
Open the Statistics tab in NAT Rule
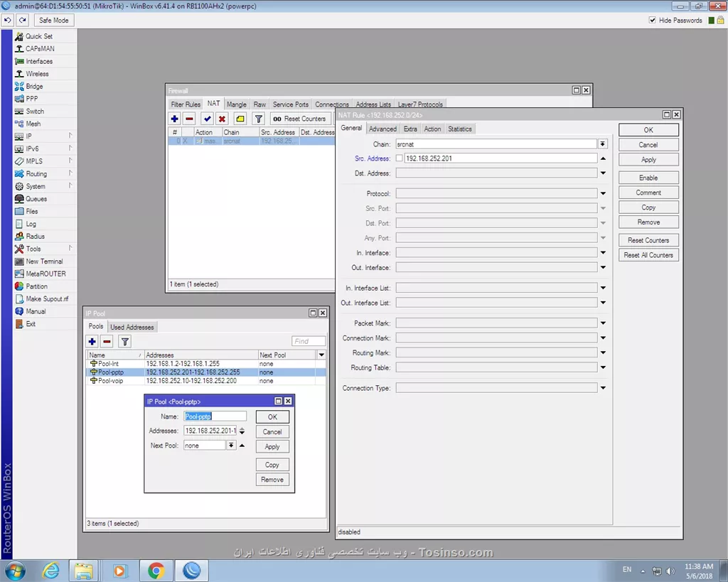coord(460,129)
